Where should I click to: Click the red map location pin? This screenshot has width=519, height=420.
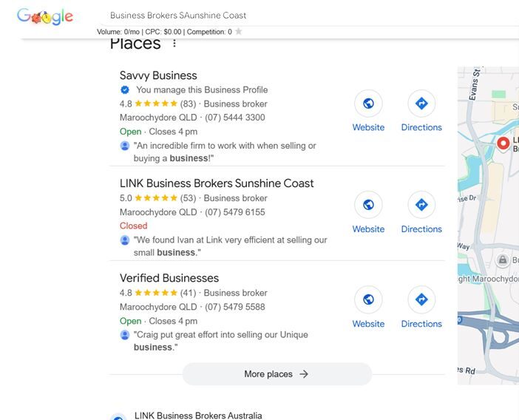503,143
